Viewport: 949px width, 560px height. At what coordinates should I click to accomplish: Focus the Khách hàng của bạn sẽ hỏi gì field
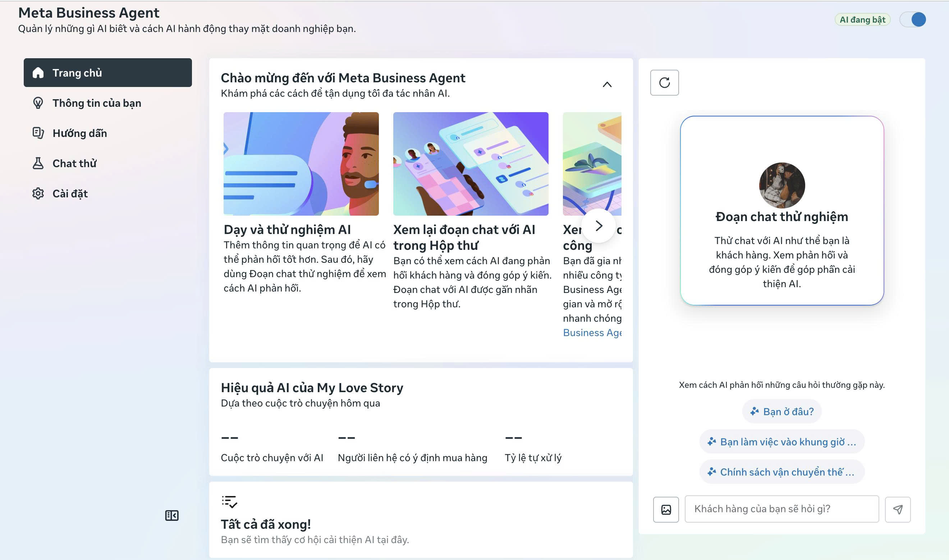click(x=782, y=509)
